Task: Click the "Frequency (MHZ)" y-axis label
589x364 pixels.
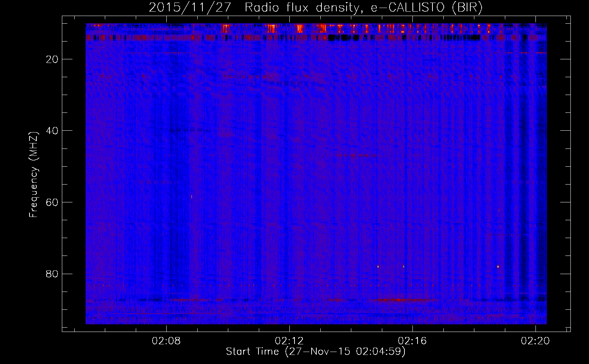Action: point(33,175)
